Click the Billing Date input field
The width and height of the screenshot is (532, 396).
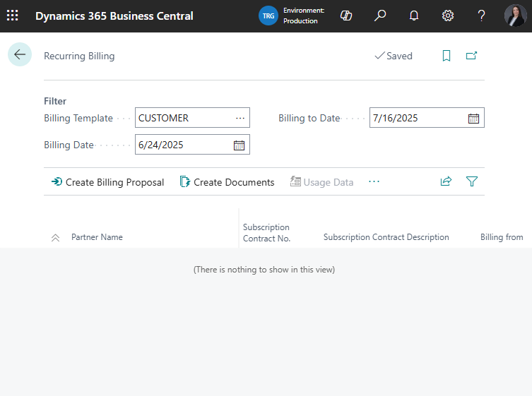(182, 145)
